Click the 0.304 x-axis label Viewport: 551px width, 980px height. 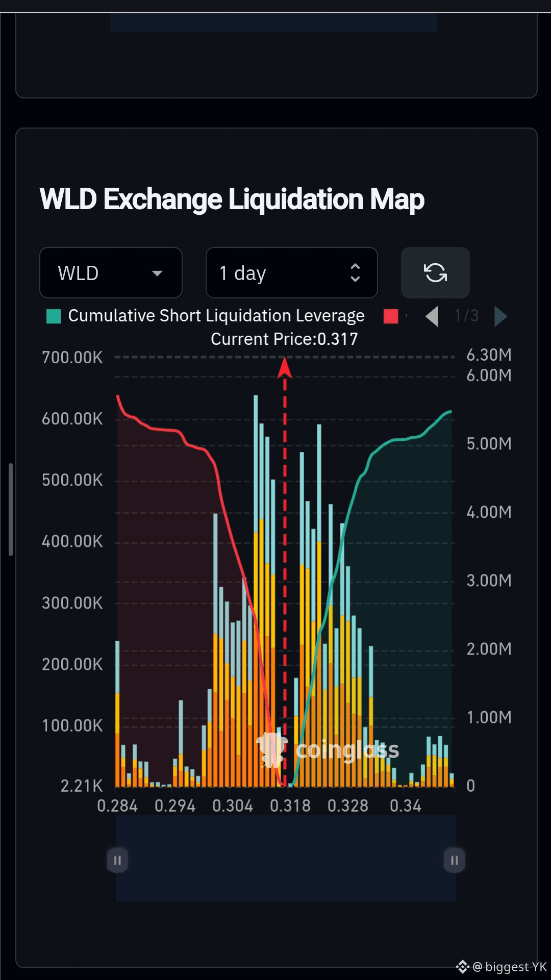point(233,806)
